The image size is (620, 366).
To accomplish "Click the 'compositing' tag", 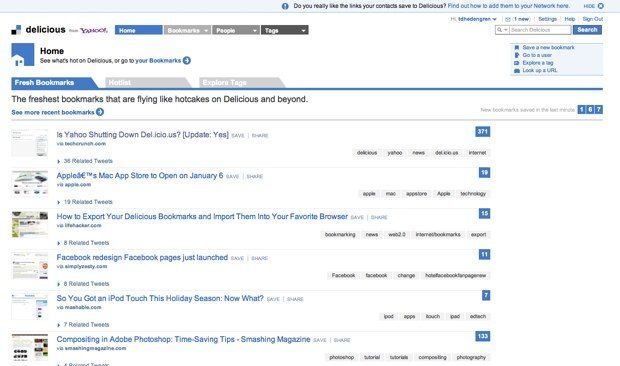I will coord(432,357).
